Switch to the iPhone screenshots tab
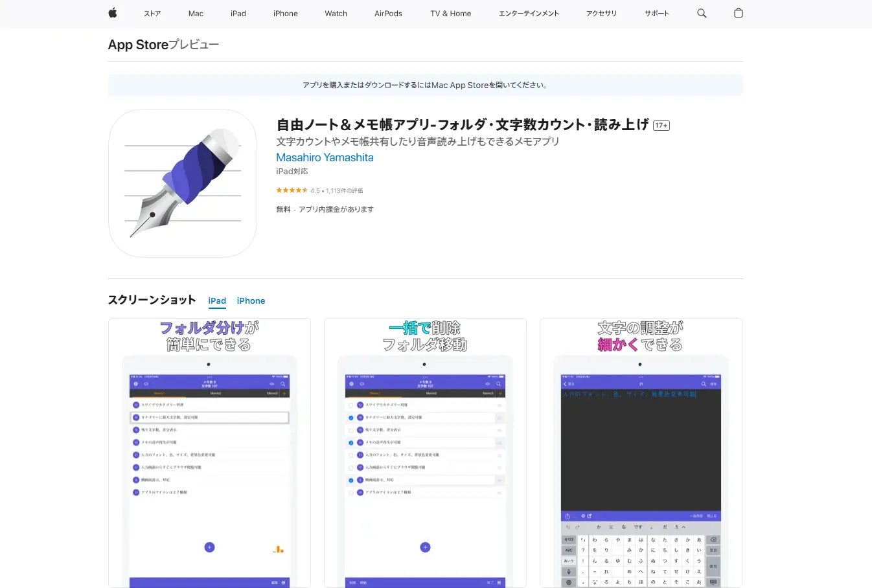Screen dimensions: 872x588 point(251,301)
